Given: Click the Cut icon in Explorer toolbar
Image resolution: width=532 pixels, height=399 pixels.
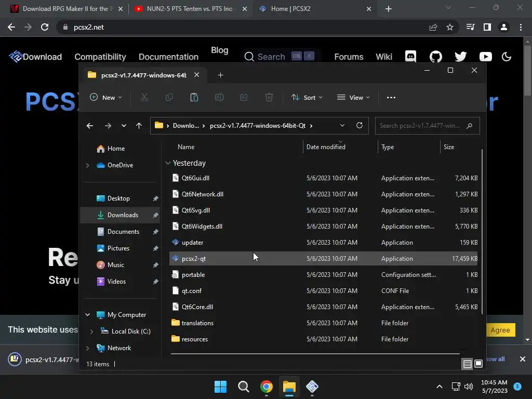Looking at the screenshot, I should pos(144,97).
